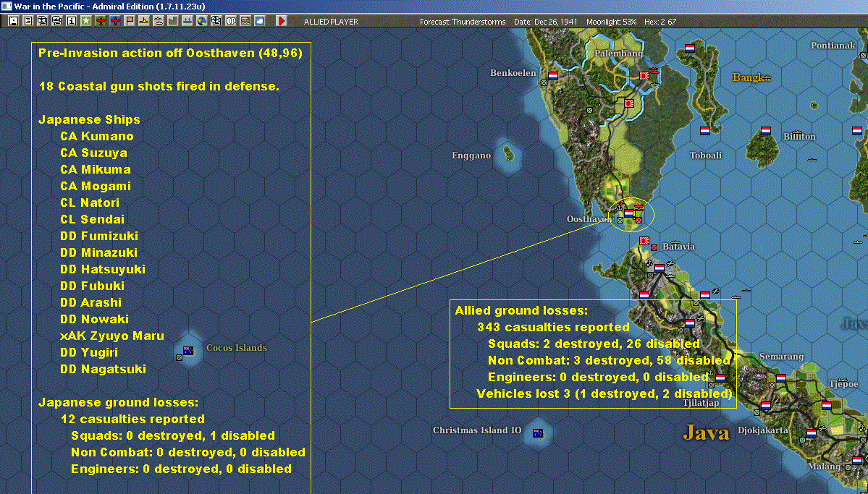Select Japanese flag northwest of Batavia
The width and height of the screenshot is (868, 494).
click(x=644, y=241)
